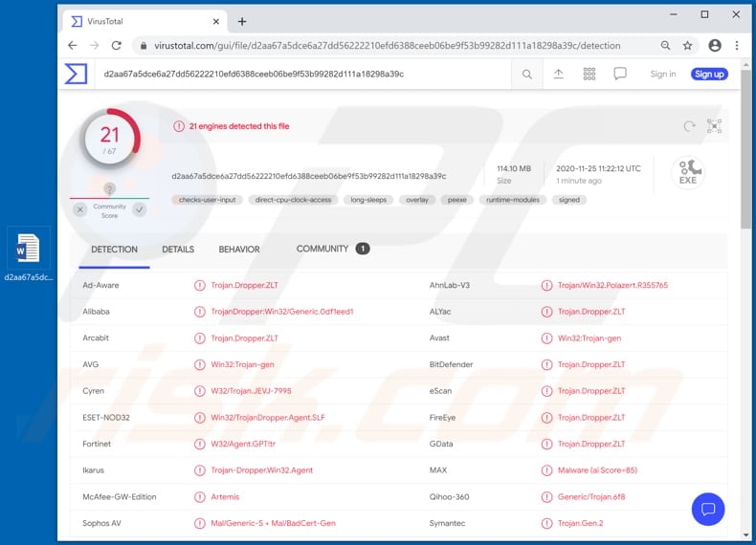Click the 114.10 MB file size value
Screen dimensions: 756x545
click(x=514, y=168)
